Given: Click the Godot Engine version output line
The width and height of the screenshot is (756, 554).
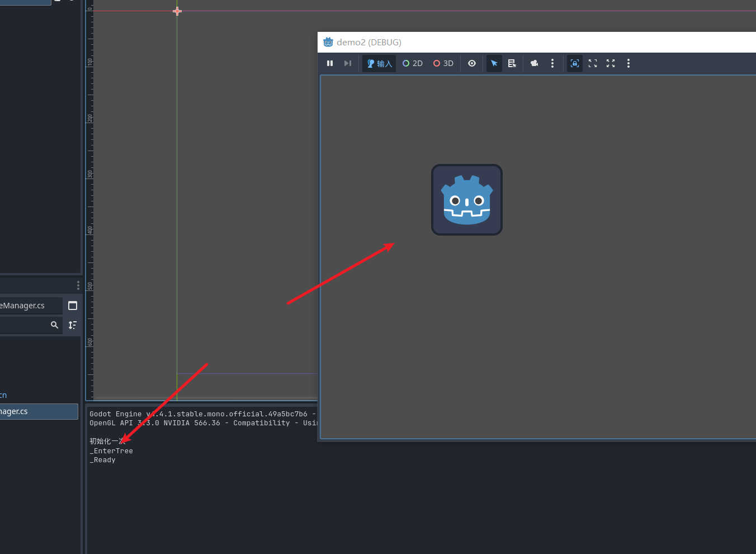Looking at the screenshot, I should coord(202,414).
